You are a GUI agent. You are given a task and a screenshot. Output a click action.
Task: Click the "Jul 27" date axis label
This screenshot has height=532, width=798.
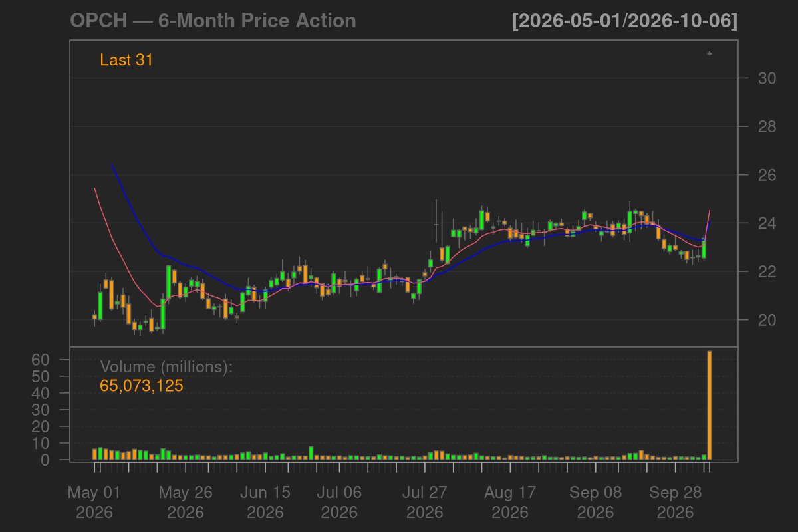point(424,493)
